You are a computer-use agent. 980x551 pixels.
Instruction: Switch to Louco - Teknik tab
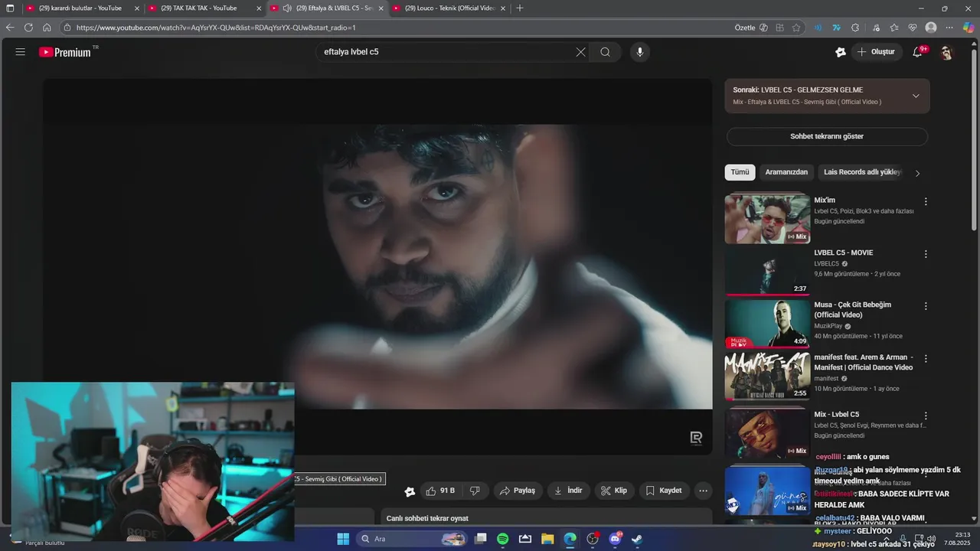449,8
